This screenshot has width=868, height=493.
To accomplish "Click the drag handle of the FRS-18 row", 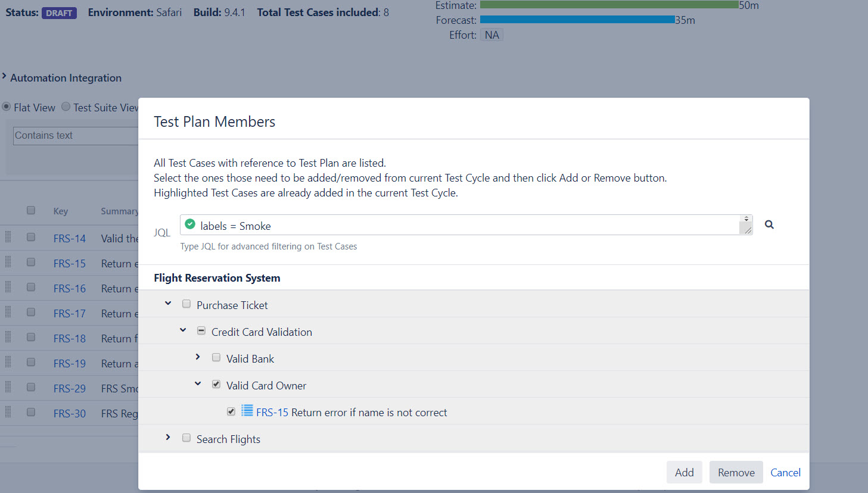I will [x=8, y=337].
